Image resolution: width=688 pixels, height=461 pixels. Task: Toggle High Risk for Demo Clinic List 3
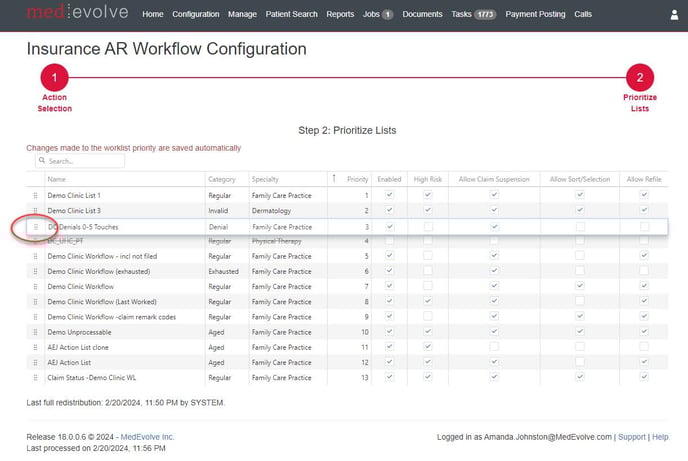(428, 211)
